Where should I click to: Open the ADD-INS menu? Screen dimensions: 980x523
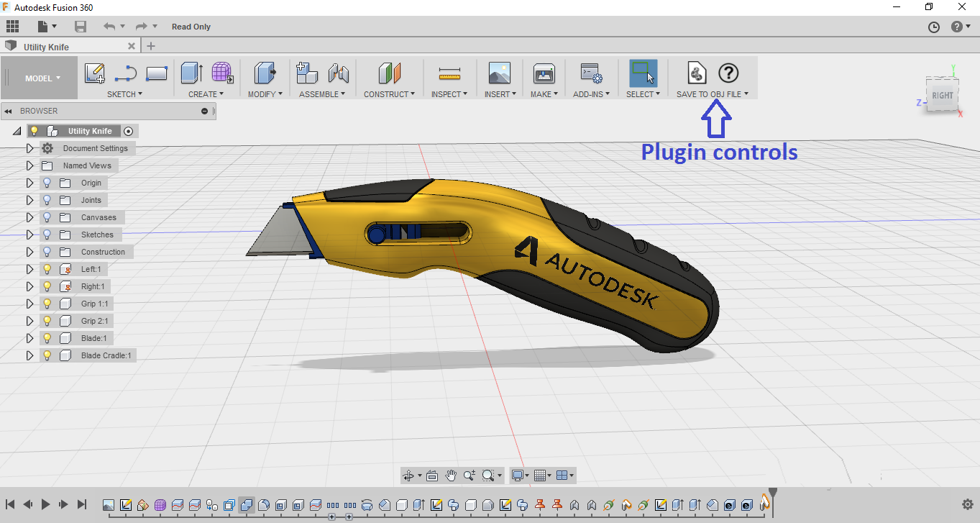click(591, 94)
